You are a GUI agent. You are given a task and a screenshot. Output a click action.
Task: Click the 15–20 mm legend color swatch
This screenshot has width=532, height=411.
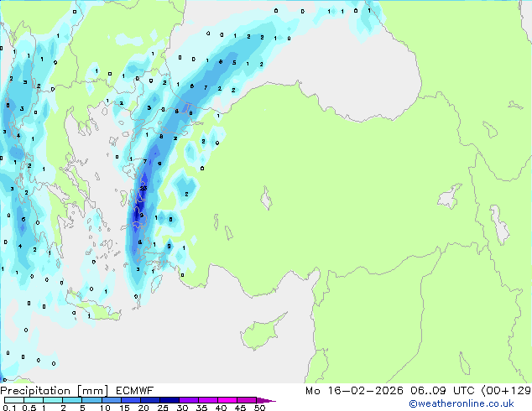point(130,400)
